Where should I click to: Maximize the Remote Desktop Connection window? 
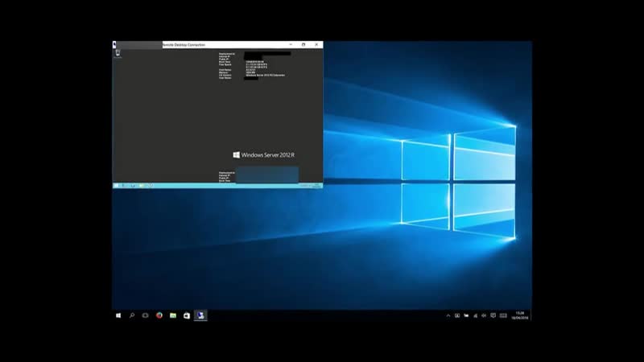click(303, 44)
